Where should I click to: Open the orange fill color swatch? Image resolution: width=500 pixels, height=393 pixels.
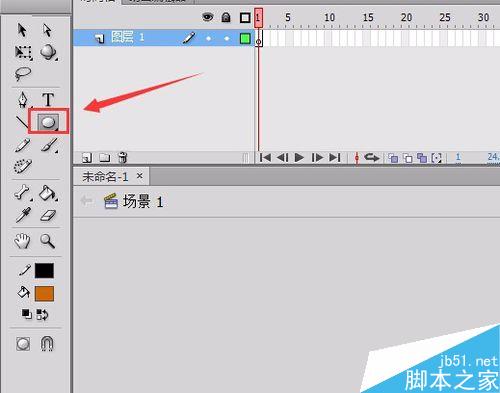[44, 293]
